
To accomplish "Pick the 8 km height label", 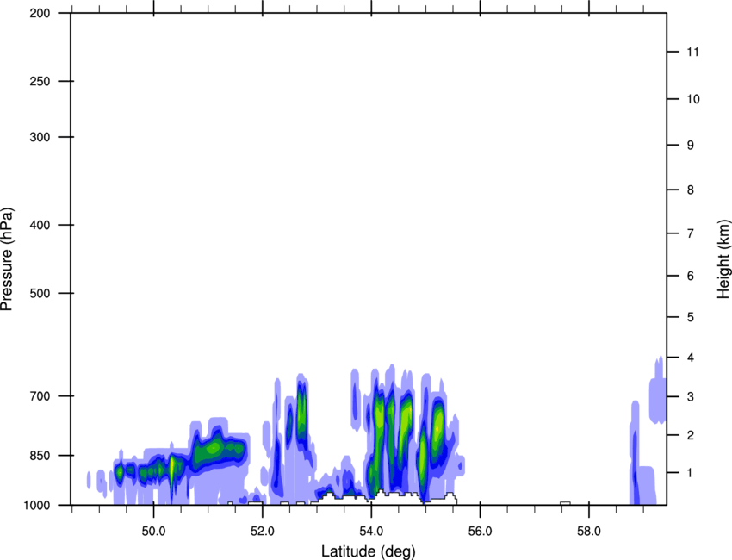I will [x=691, y=190].
